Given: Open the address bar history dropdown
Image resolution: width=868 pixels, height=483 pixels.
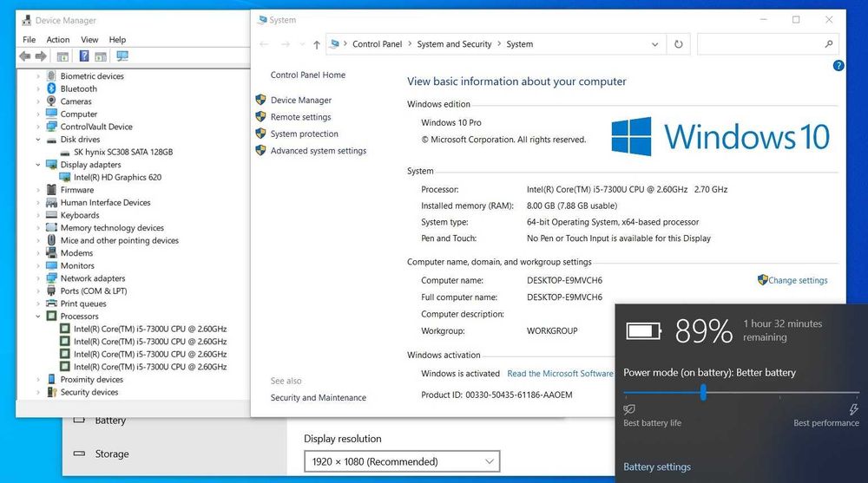Looking at the screenshot, I should (654, 44).
